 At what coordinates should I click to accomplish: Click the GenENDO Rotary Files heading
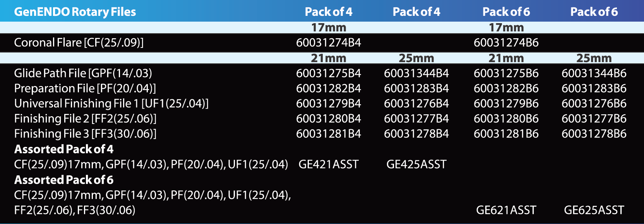click(x=75, y=12)
